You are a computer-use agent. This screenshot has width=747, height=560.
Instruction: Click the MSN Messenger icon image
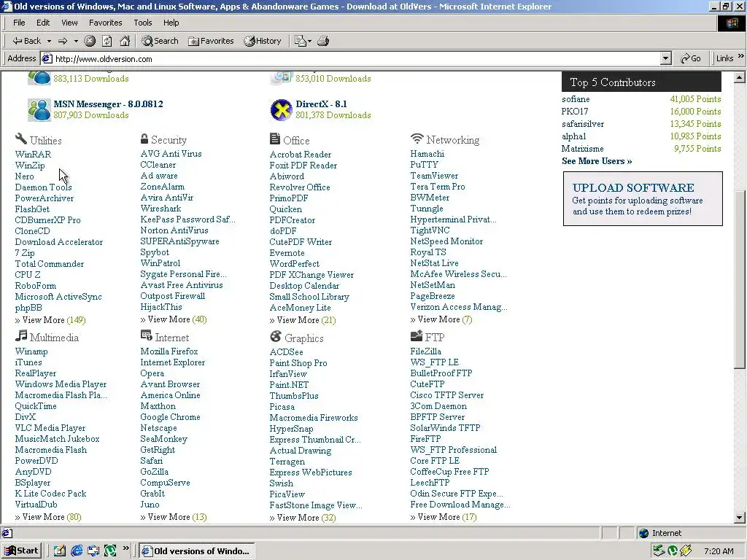[39, 110]
